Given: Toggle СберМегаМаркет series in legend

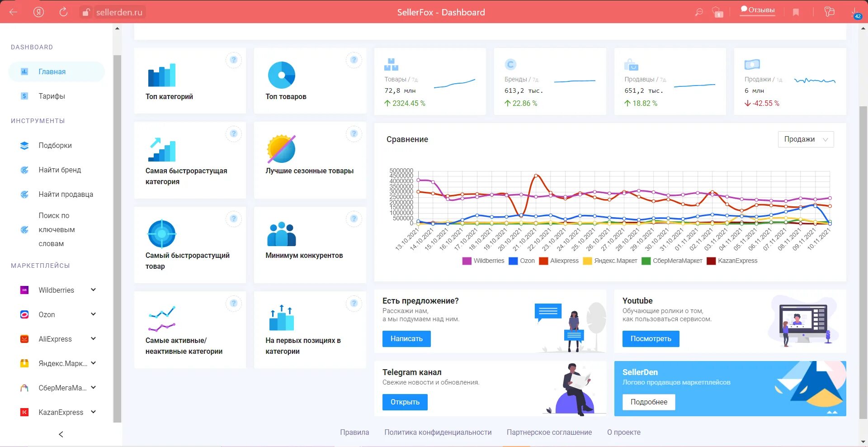Looking at the screenshot, I should [x=672, y=261].
